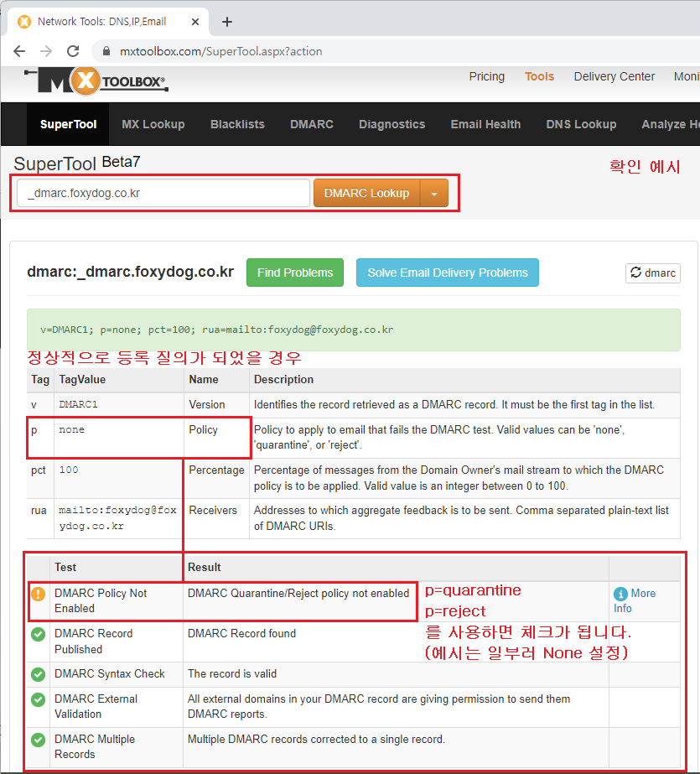The width and height of the screenshot is (700, 774).
Task: Click 'DMARC Policy Not Enabled' test name
Action: (x=101, y=600)
